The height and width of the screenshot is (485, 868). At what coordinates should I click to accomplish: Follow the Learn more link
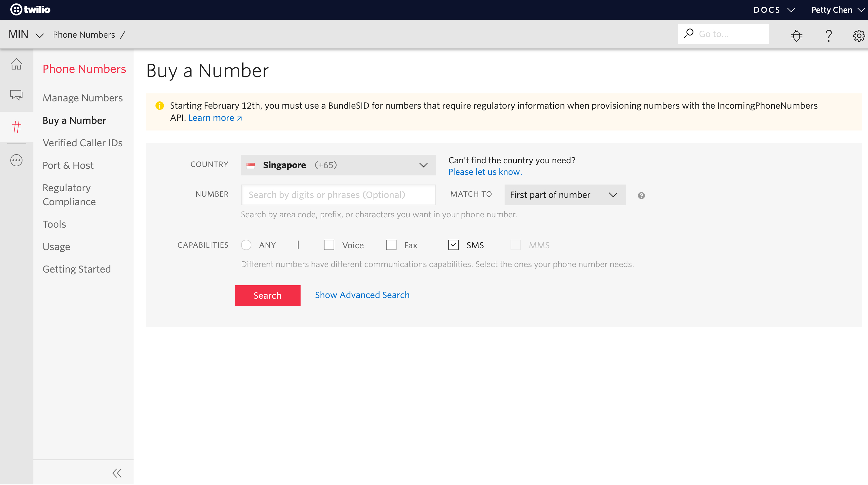[215, 118]
